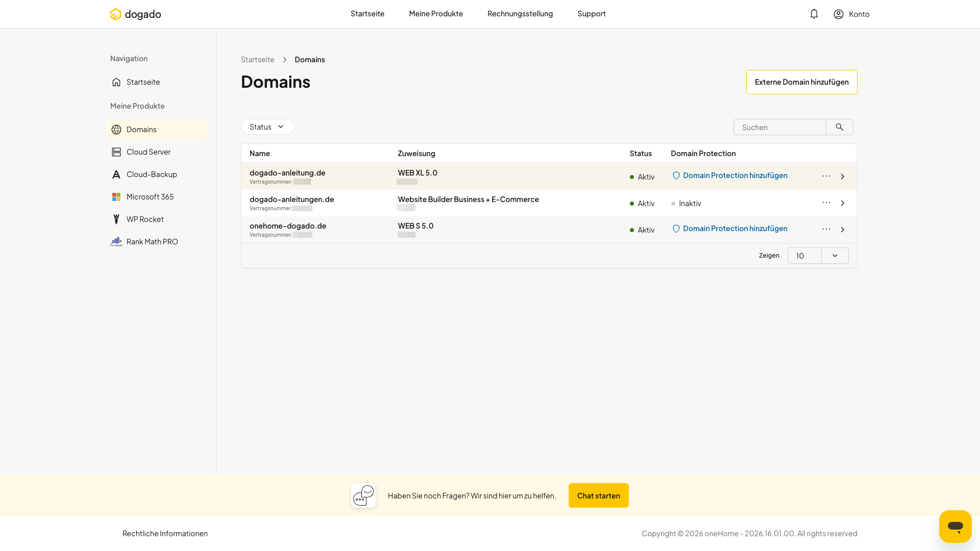The width and height of the screenshot is (980, 551).
Task: Click the Startseite home icon in sidebar
Action: [x=116, y=82]
